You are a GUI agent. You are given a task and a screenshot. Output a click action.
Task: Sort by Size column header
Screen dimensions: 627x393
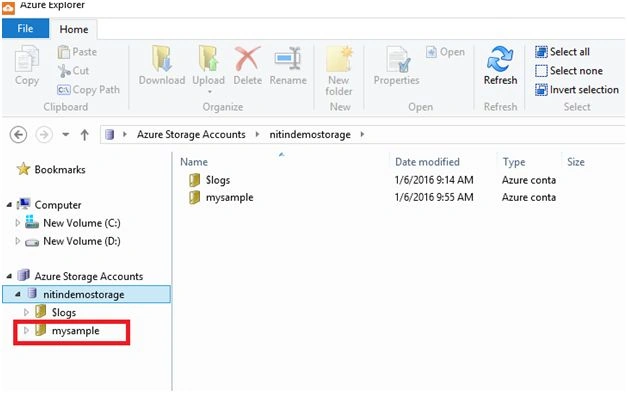coord(576,162)
